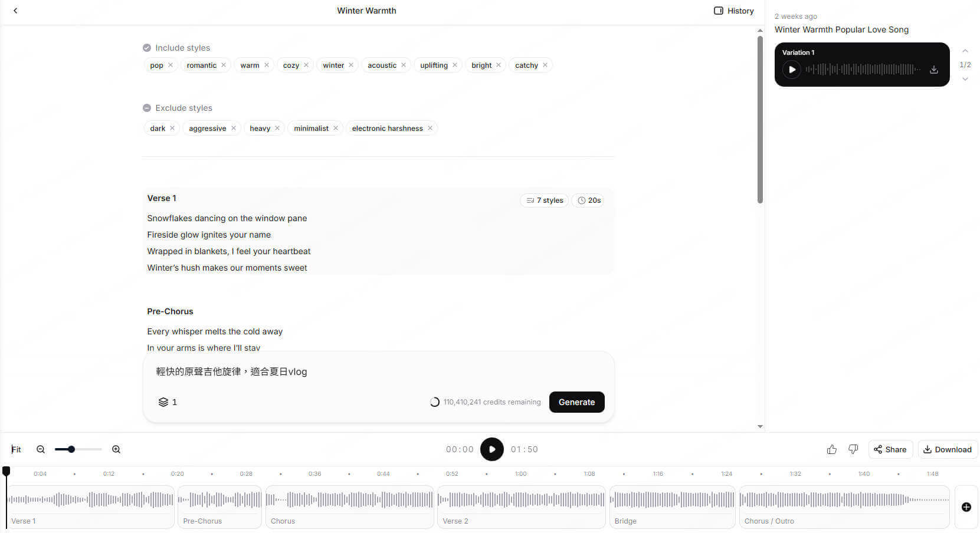Download Variation 1 audio from the player
980x533 pixels.
pyautogui.click(x=934, y=70)
